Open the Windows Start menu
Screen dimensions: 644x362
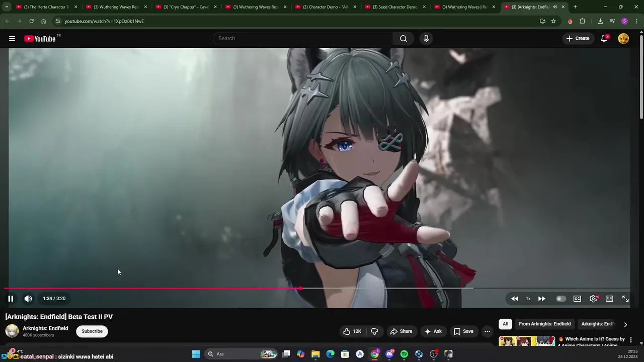[196, 354]
